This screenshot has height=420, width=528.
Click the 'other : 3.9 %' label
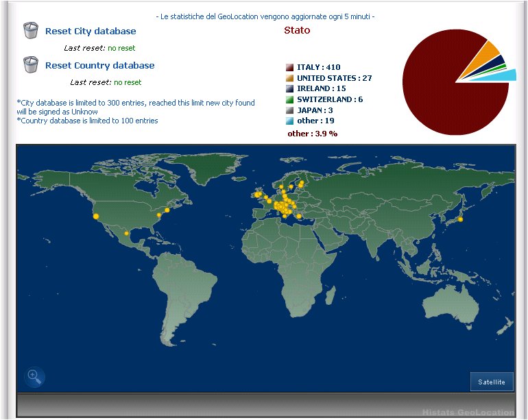point(313,134)
